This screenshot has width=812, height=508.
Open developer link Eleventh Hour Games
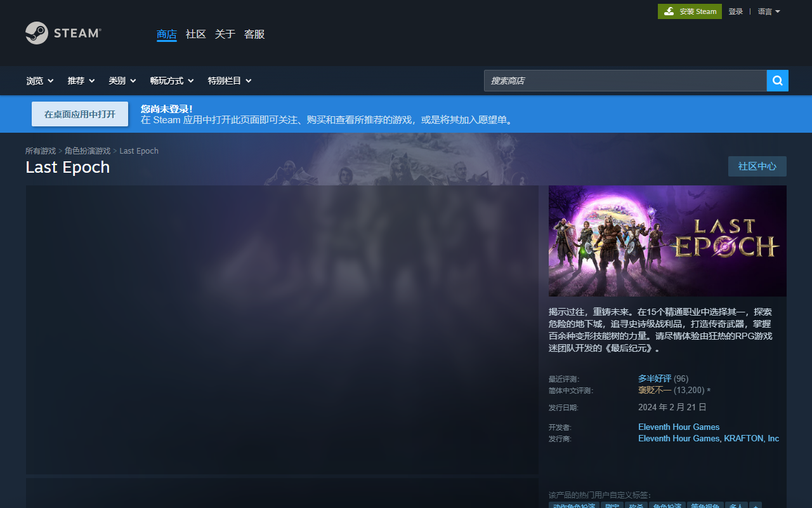click(679, 427)
